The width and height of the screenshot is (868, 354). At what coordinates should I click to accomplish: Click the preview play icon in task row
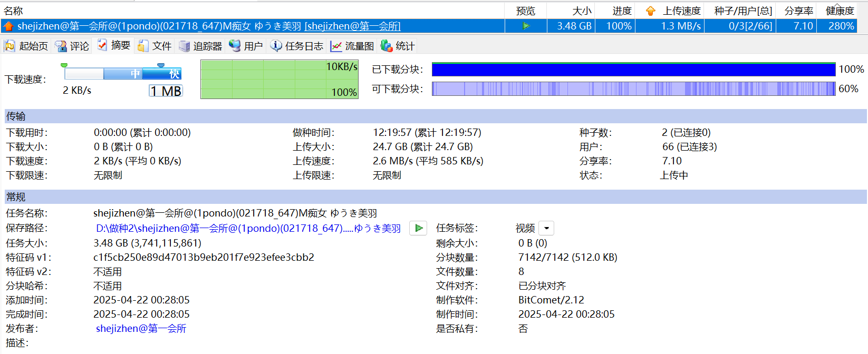(526, 26)
